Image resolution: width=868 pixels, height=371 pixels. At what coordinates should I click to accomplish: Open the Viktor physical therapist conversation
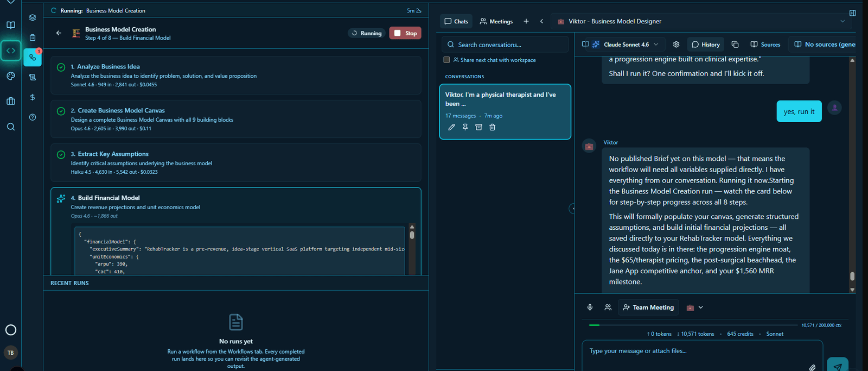505,111
